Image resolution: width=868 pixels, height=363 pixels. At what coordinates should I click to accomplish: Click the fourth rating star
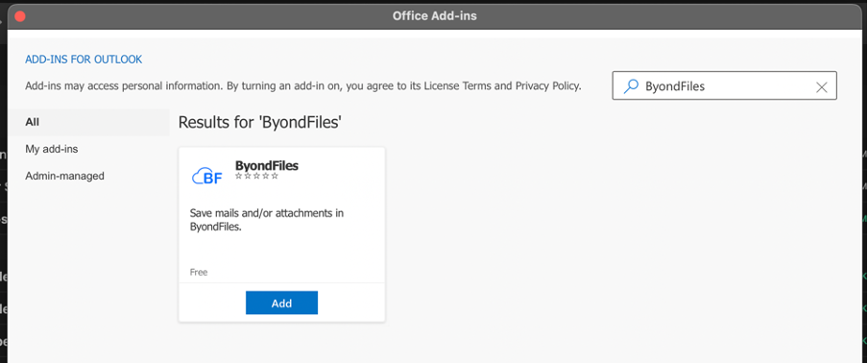pyautogui.click(x=266, y=176)
